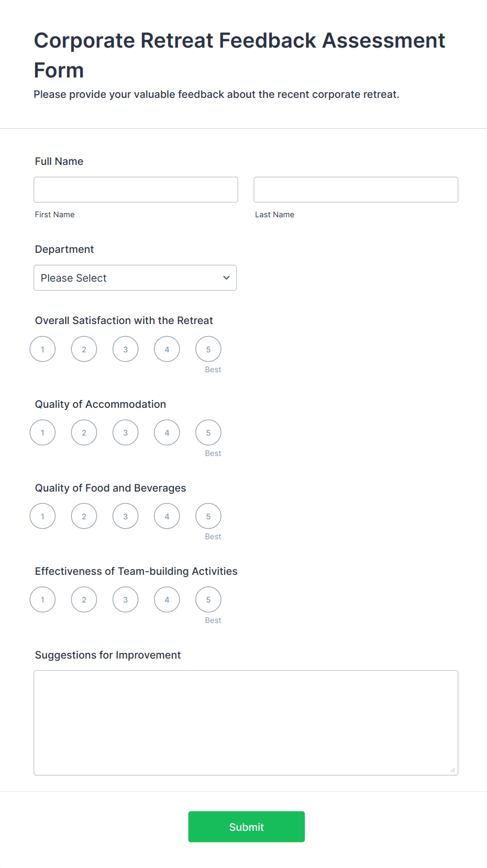
Task: Select 5 for Overall Satisfaction with the Retreat
Action: coord(208,349)
